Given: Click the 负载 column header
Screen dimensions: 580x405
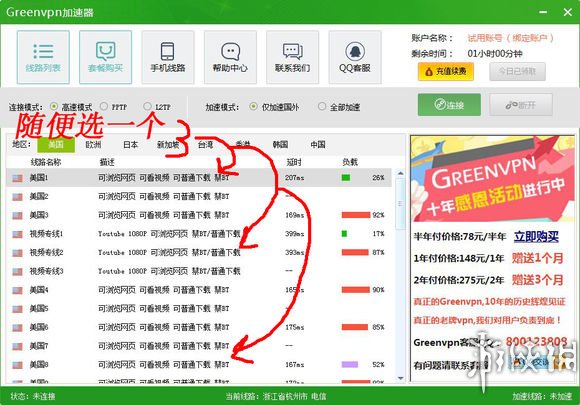Looking at the screenshot, I should click(x=350, y=162).
